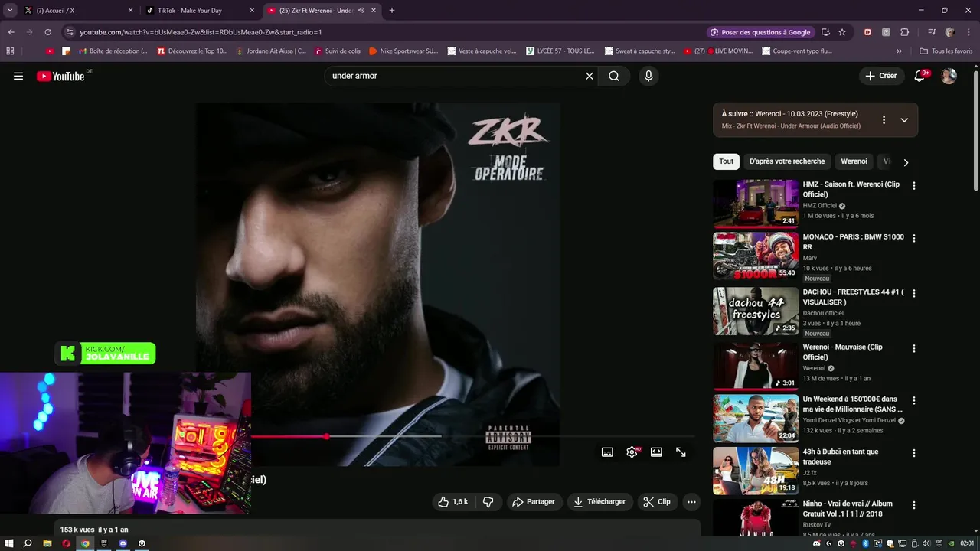Open the Tous les favoris folder
The height and width of the screenshot is (551, 980).
tap(946, 51)
